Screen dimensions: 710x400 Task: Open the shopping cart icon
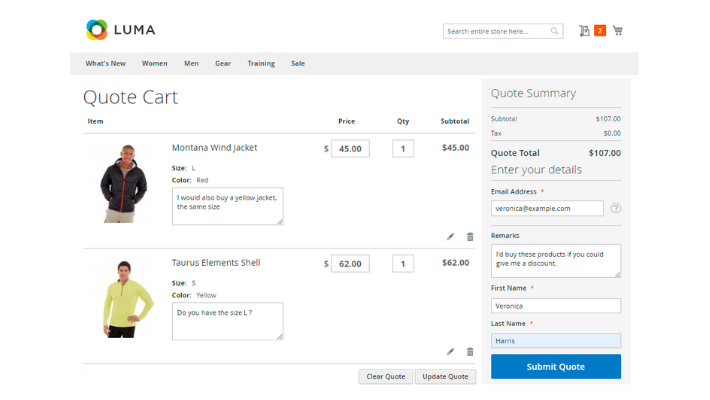[x=617, y=31]
